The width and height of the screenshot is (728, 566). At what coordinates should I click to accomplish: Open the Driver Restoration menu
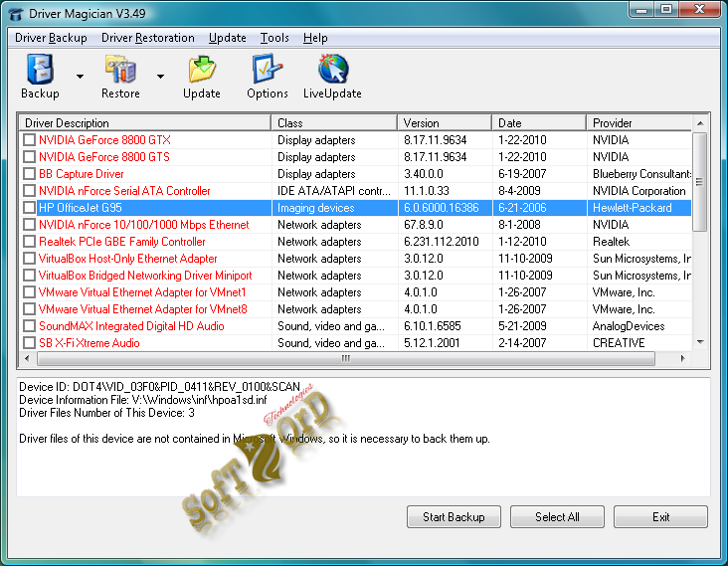[x=147, y=38]
